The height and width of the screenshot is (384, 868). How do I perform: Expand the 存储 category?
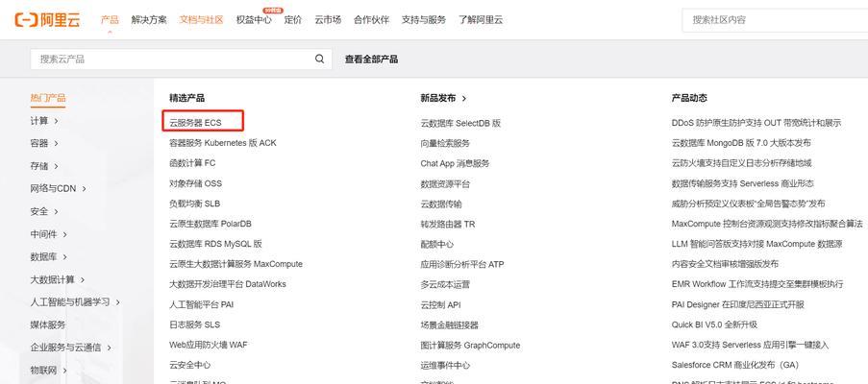tap(44, 166)
